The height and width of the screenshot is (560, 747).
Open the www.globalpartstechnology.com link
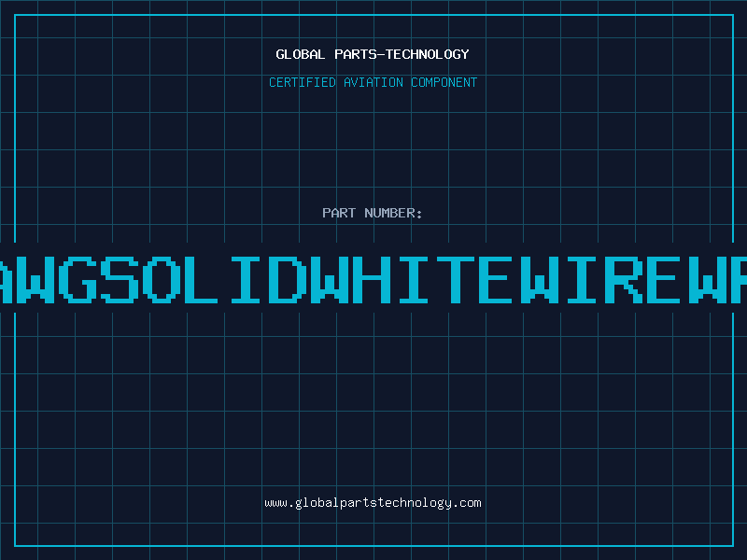(373, 503)
